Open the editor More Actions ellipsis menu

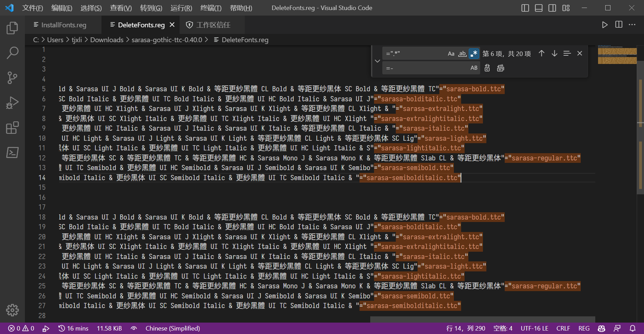(x=632, y=25)
